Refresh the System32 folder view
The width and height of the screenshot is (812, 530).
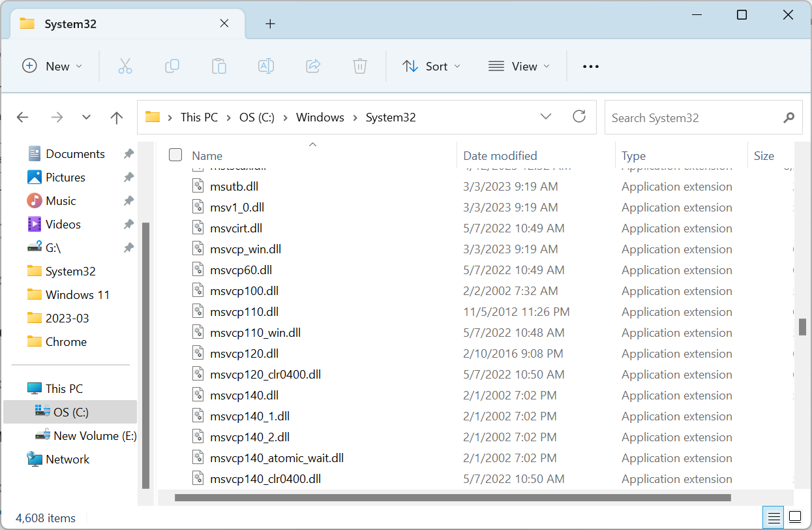tap(579, 117)
